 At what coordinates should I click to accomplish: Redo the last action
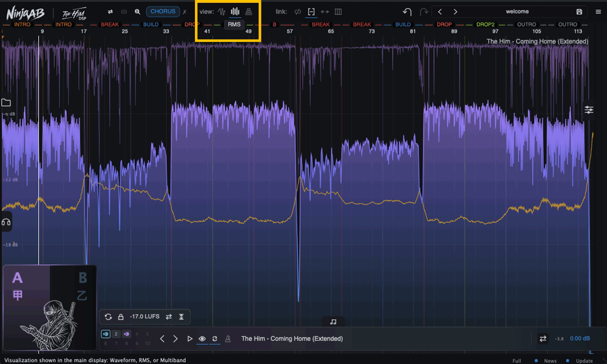pos(424,12)
